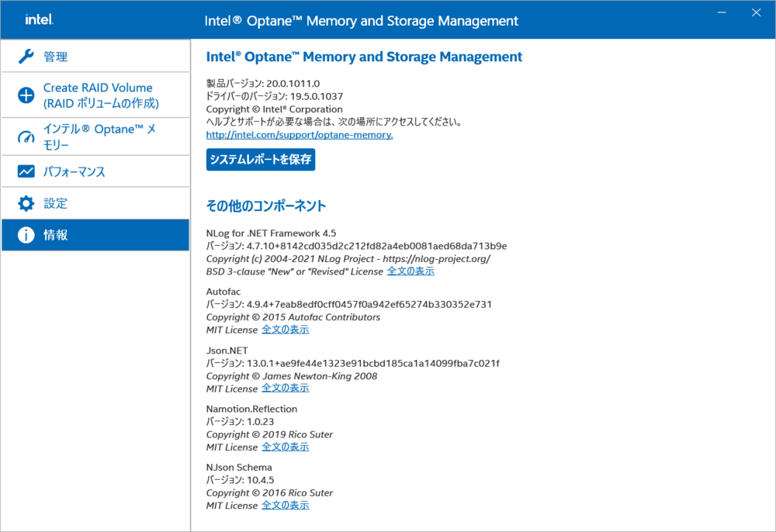Viewport: 776px width, 532px height.
Task: Click the Autofac component name
Action: click(223, 292)
